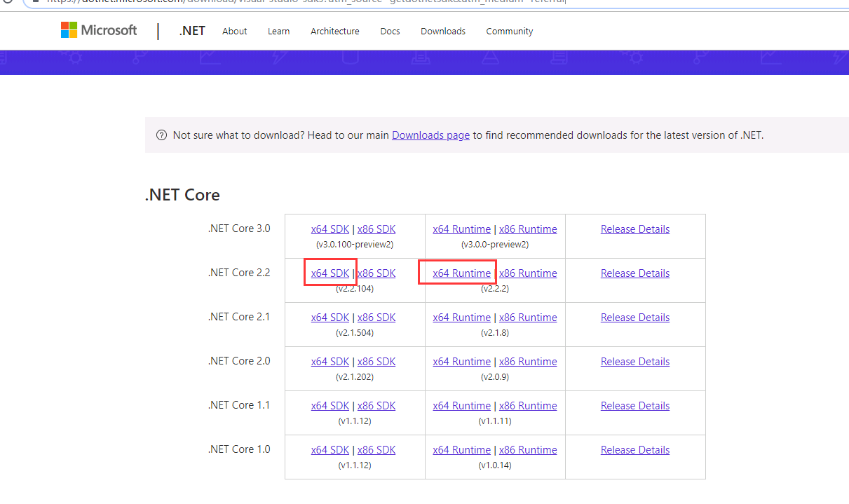This screenshot has width=849, height=504.
Task: Download x86 Runtime for .NET Core 1.0
Action: coord(528,450)
